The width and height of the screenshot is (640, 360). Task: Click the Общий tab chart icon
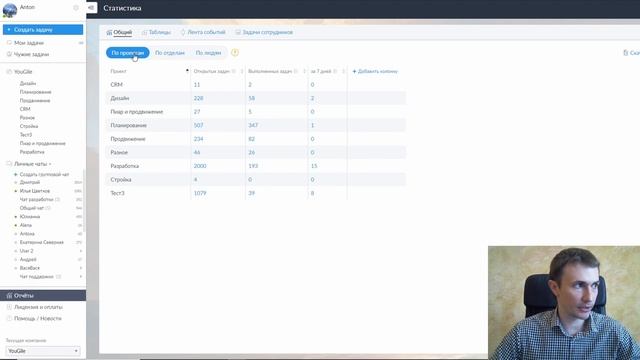pos(109,32)
